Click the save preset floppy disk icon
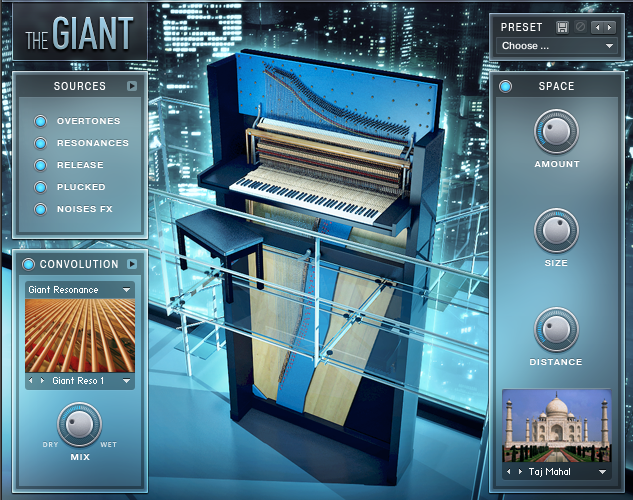The height and width of the screenshot is (500, 633). pos(563,27)
